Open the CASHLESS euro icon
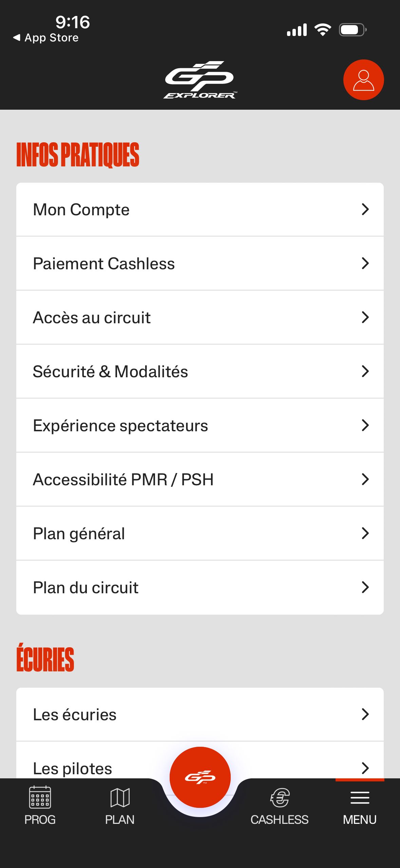Screen dimensions: 400x868 (280, 797)
